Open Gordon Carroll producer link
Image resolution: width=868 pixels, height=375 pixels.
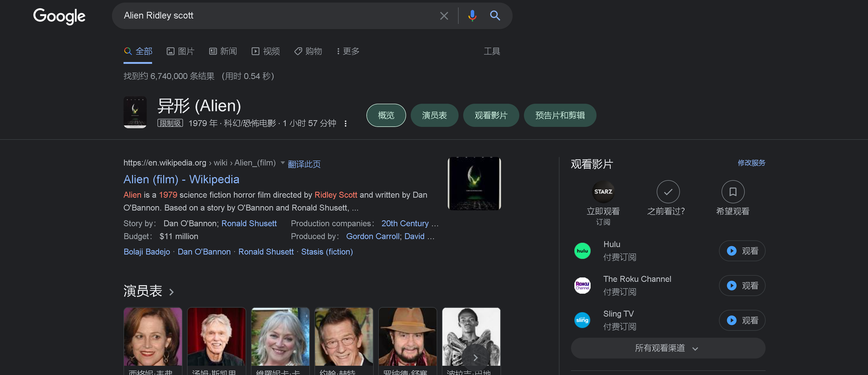coord(373,236)
